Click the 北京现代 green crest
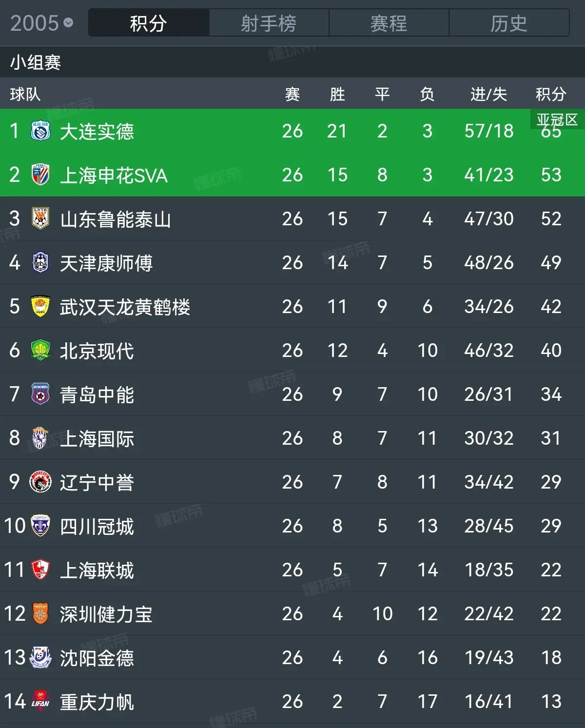Screen dimensions: 585x728 (x=40, y=351)
